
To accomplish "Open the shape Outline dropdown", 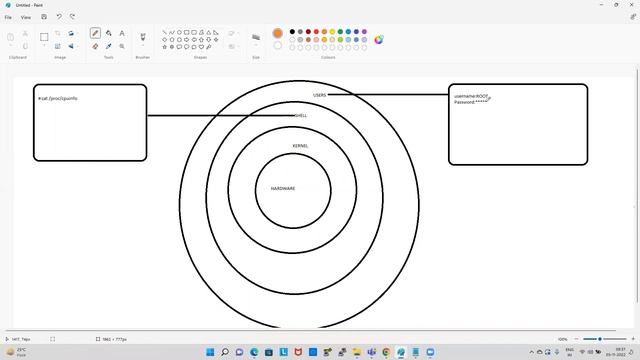I will 233,33.
